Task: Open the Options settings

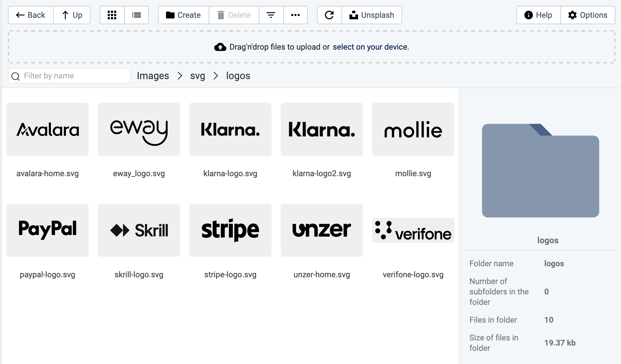Action: [588, 15]
